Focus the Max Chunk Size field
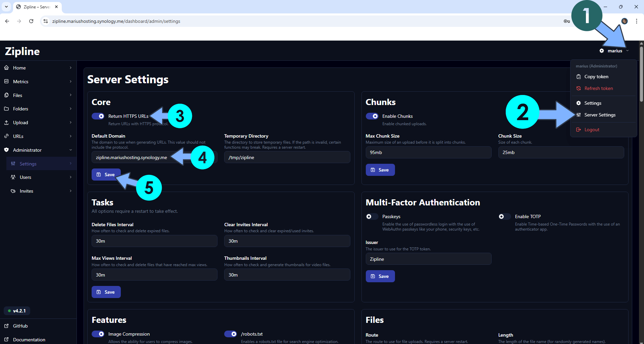The height and width of the screenshot is (344, 644). click(x=429, y=152)
